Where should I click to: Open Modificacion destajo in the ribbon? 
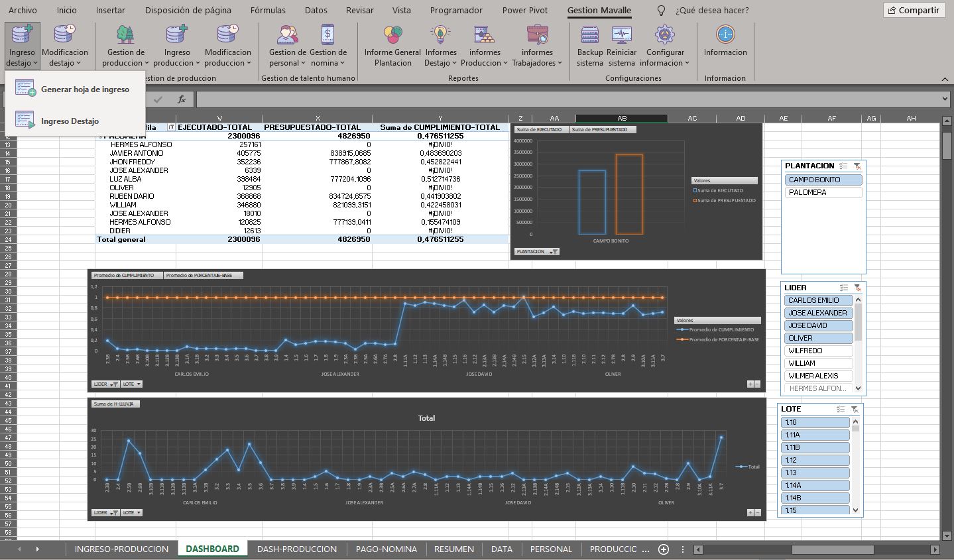pos(65,46)
